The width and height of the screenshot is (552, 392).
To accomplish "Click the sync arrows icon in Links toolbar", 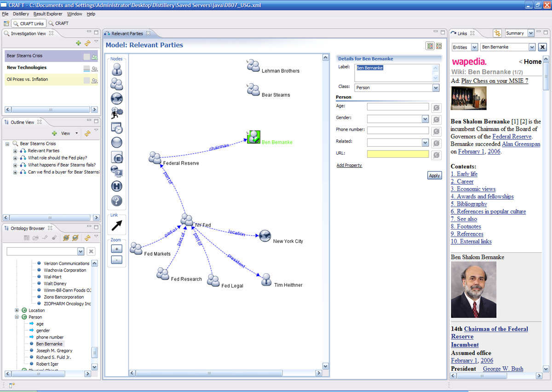I will 497,33.
